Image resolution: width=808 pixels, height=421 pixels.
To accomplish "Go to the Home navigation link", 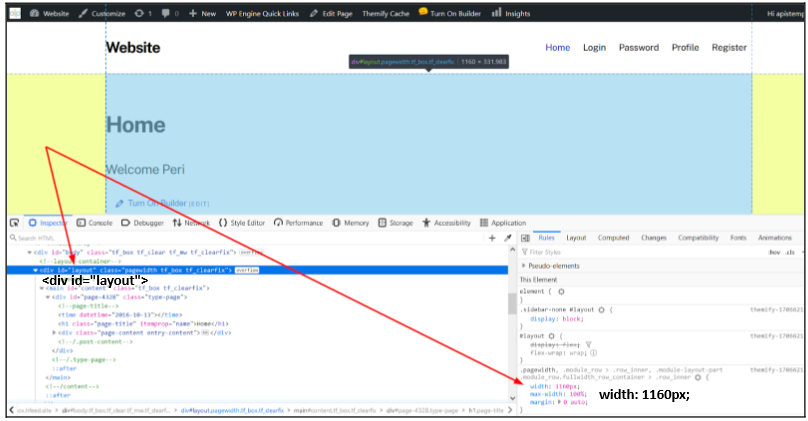I will pos(558,47).
